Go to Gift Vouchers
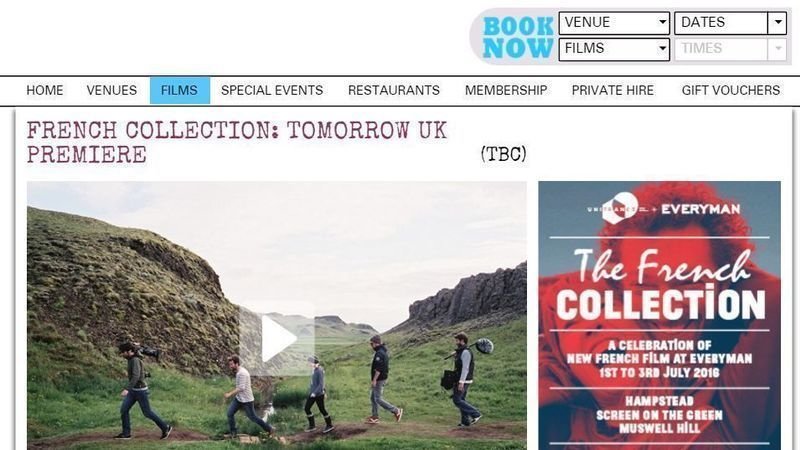Screen dimensions: 800x450 [731, 90]
